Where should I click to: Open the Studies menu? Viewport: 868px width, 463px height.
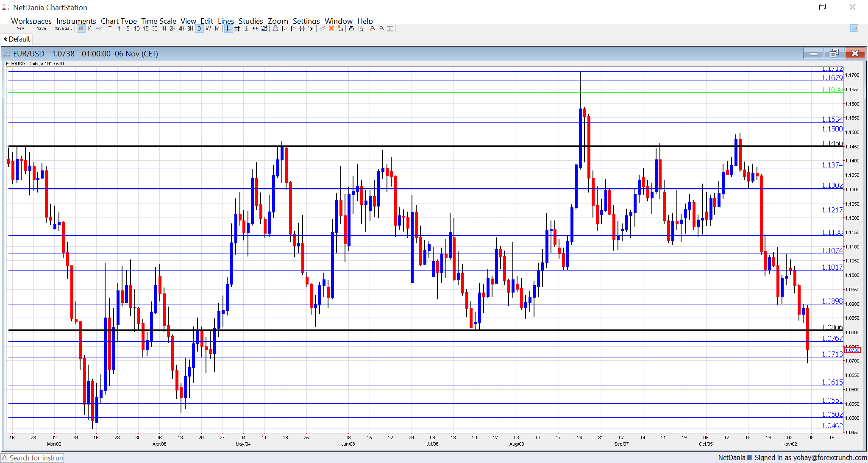[x=251, y=21]
